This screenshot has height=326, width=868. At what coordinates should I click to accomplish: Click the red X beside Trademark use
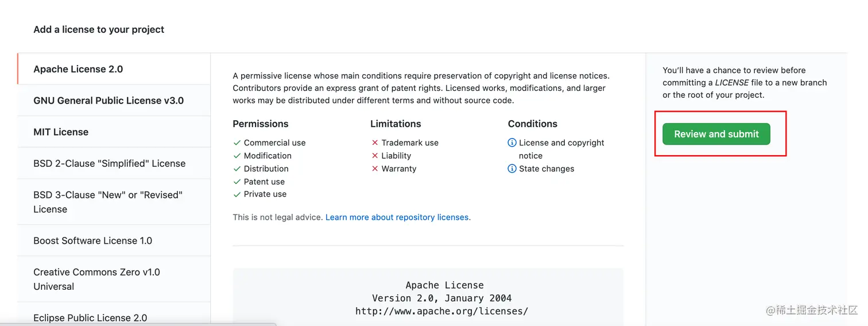click(x=375, y=143)
